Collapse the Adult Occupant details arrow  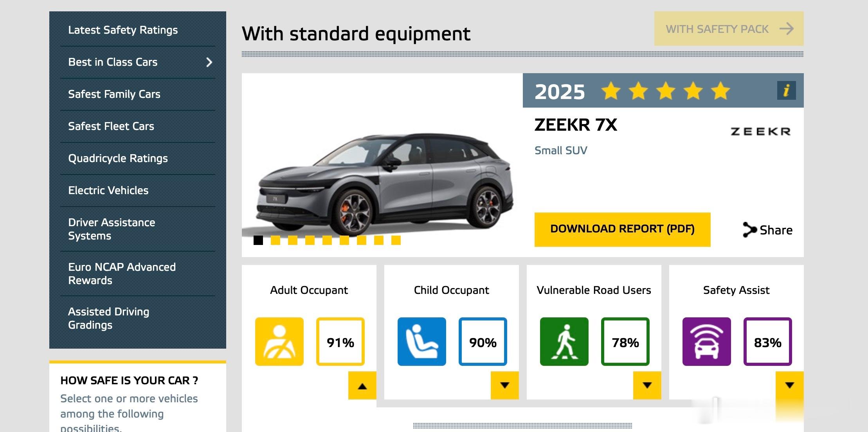tap(362, 385)
